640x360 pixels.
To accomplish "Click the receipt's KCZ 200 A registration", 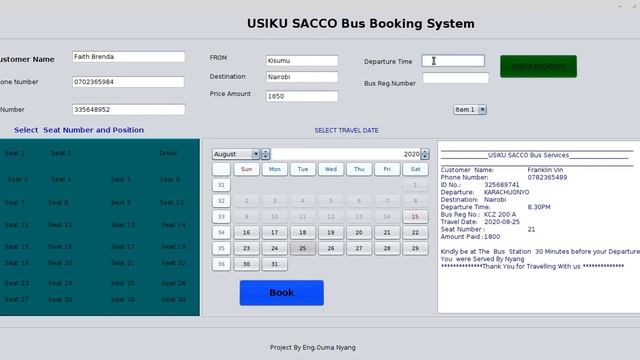I will click(x=500, y=214).
